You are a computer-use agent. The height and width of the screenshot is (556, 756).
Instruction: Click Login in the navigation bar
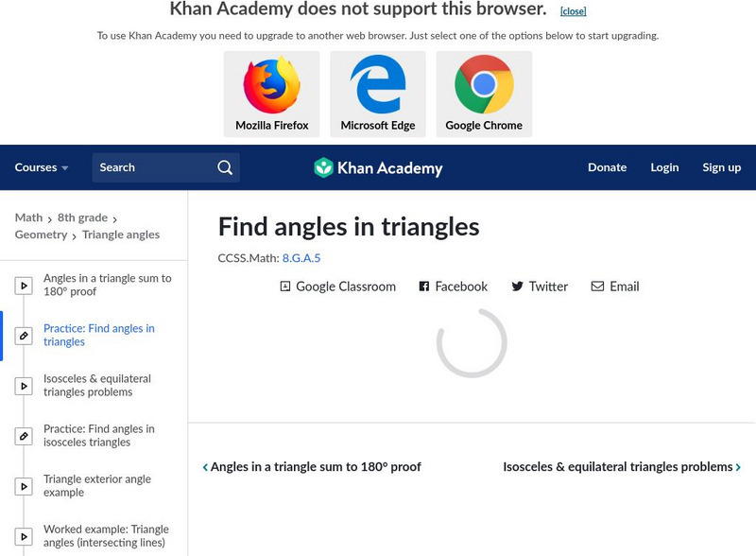(664, 167)
